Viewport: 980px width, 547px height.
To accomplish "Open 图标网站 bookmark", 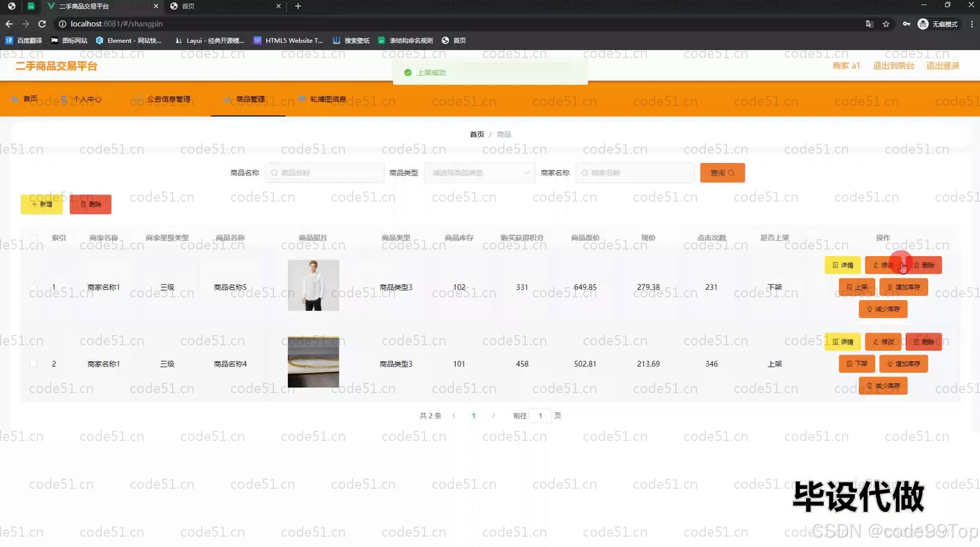I will point(69,40).
